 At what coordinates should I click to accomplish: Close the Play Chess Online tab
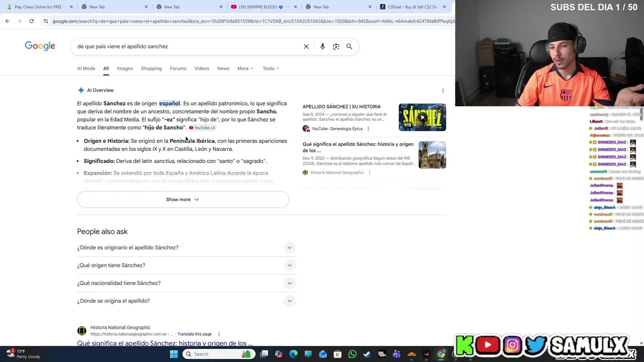coord(71,7)
